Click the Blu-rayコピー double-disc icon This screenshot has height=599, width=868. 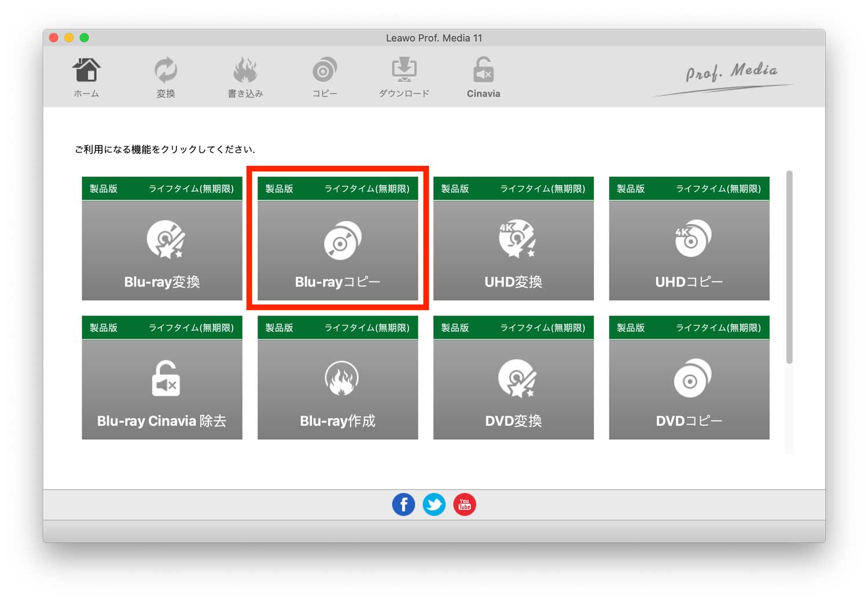point(342,240)
